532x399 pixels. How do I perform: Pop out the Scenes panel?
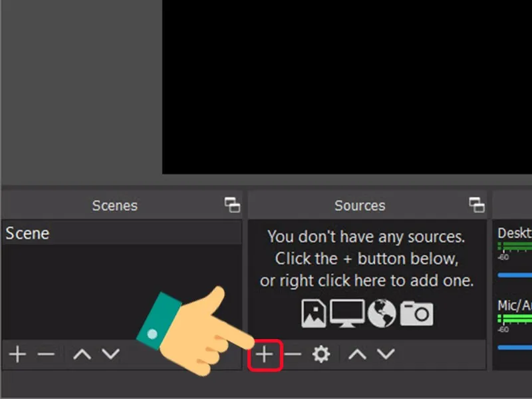tap(231, 206)
